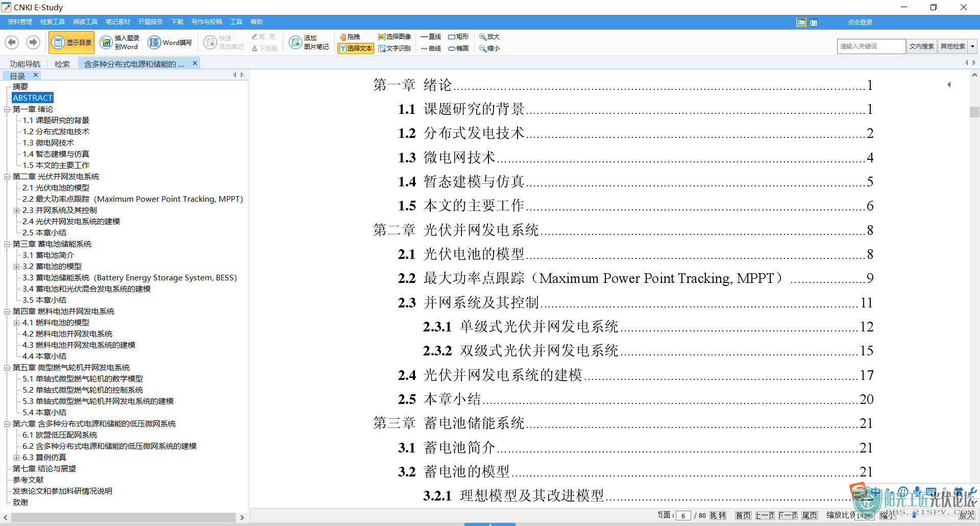This screenshot has height=526, width=980.
Task: Open the 资料管理 menu
Action: (x=20, y=22)
